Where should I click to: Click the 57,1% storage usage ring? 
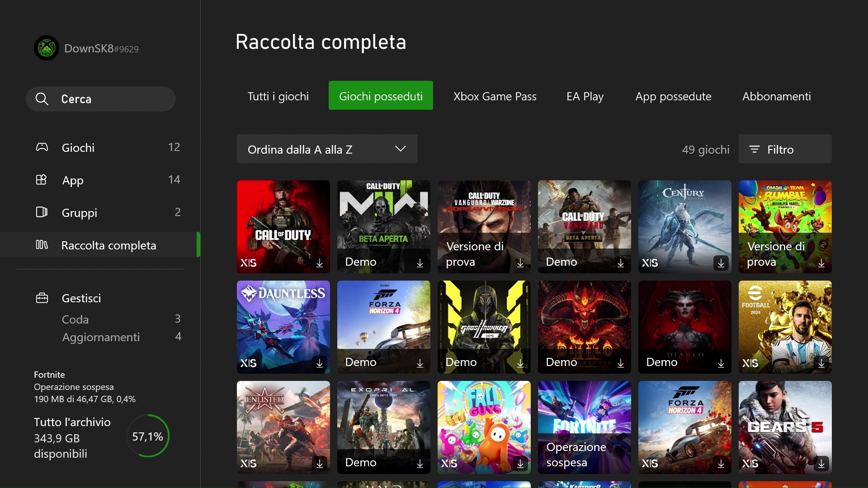point(148,436)
